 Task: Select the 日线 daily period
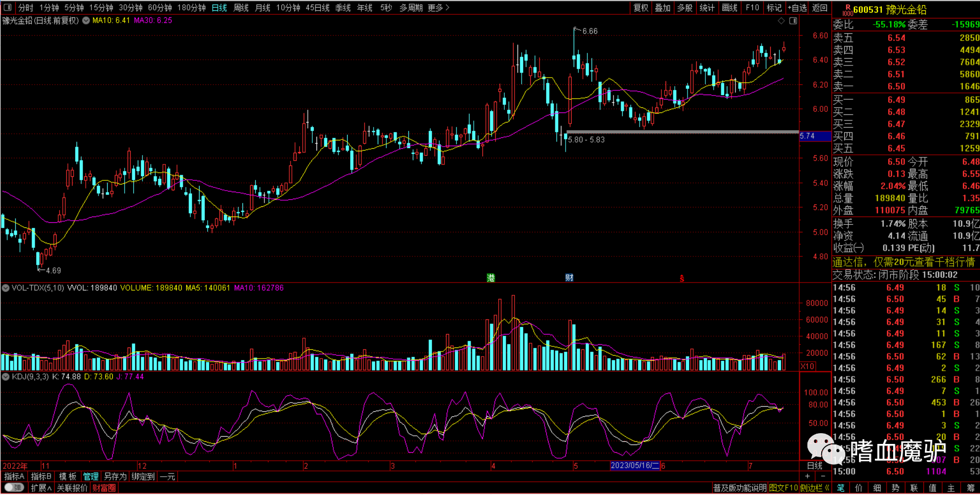219,8
